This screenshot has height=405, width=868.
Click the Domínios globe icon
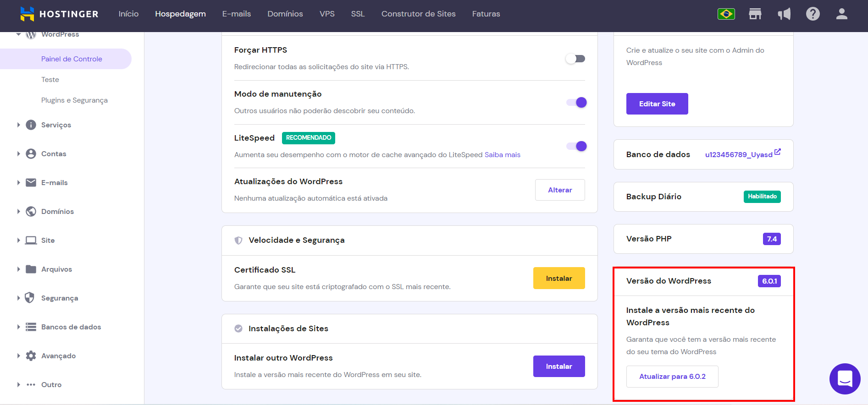[x=31, y=212]
